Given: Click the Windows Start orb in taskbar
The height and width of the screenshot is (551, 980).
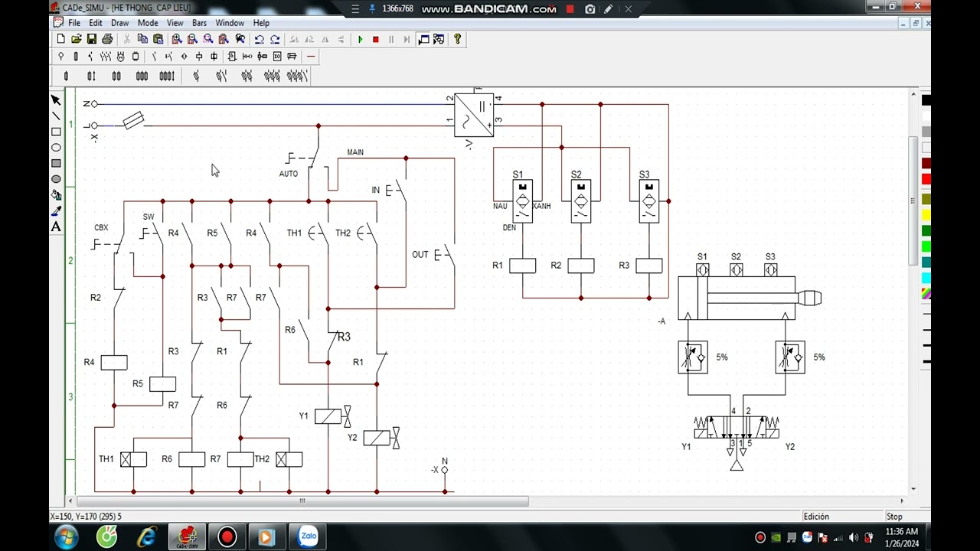Looking at the screenshot, I should [x=67, y=536].
